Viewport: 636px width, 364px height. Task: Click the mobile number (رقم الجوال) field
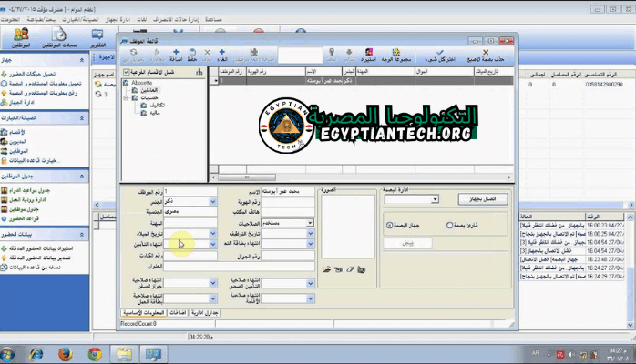coord(288,256)
